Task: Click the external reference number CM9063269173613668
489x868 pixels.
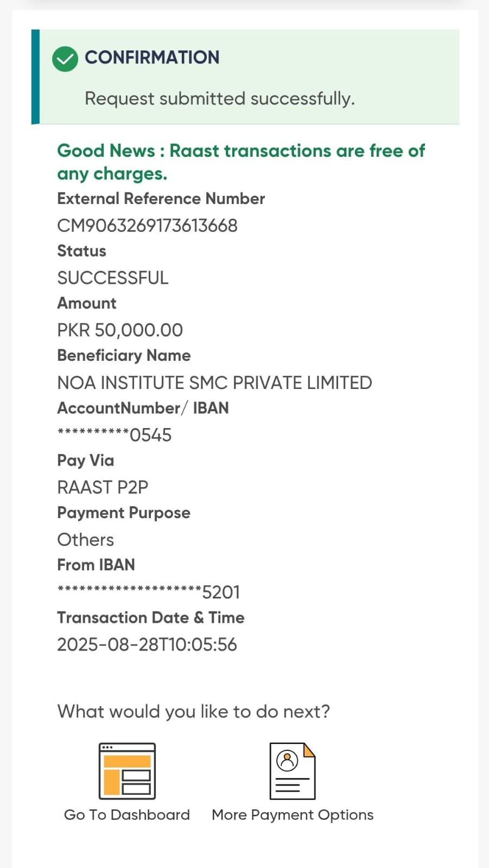Action: click(x=147, y=226)
